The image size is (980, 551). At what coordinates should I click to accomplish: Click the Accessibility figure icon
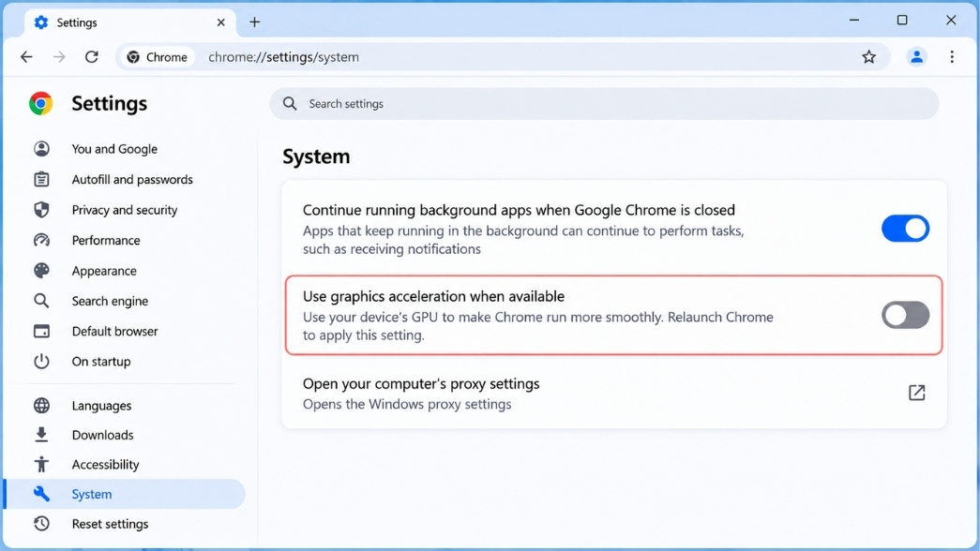click(41, 464)
